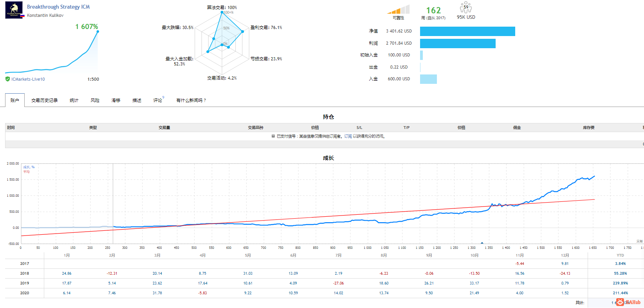
Task: Click the Kulikov Forex avatar logo
Action: coord(14,10)
